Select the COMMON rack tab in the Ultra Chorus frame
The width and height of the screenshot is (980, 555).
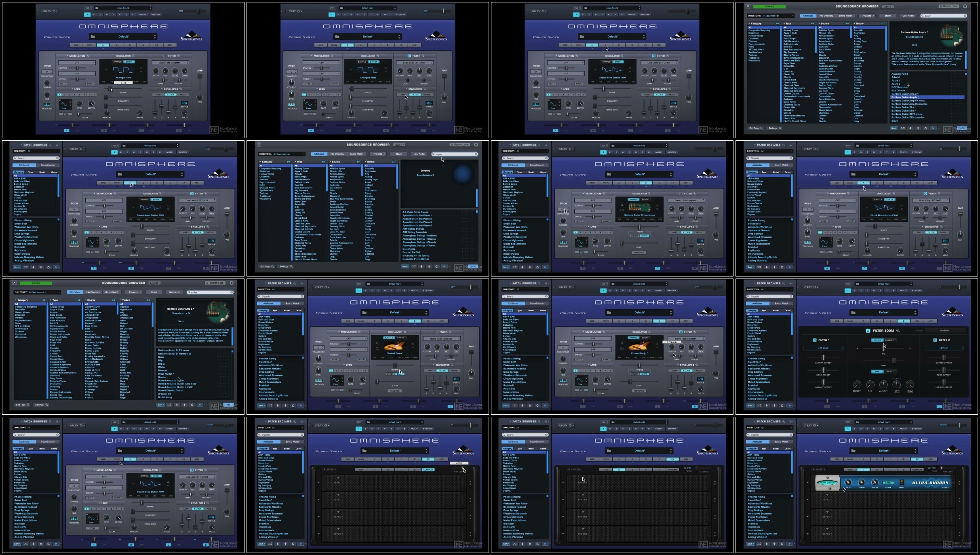point(917,470)
